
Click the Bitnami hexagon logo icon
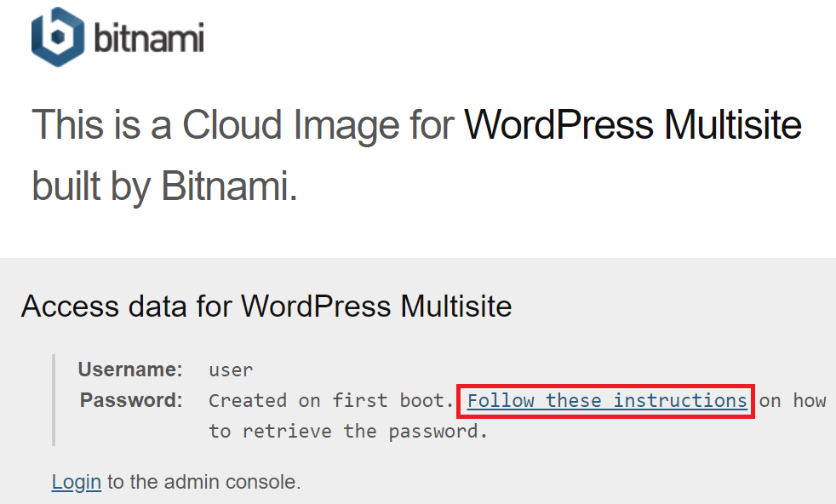click(58, 37)
